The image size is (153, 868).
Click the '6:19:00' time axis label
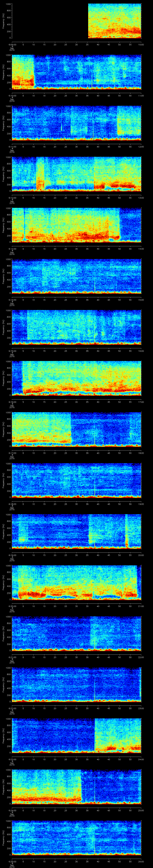coord(12,555)
